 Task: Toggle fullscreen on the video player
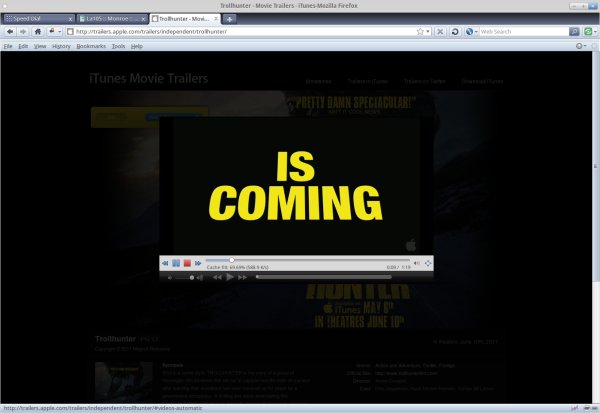[428, 263]
